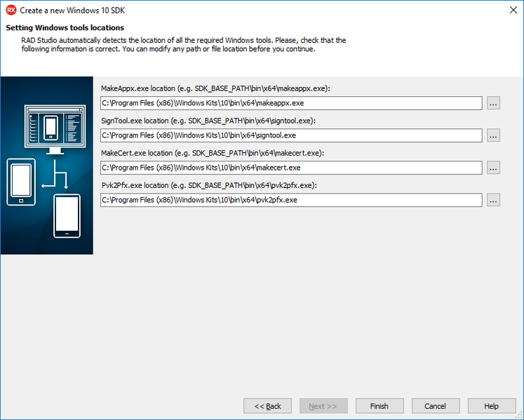
Task: Click the Finish button
Action: coord(379,406)
